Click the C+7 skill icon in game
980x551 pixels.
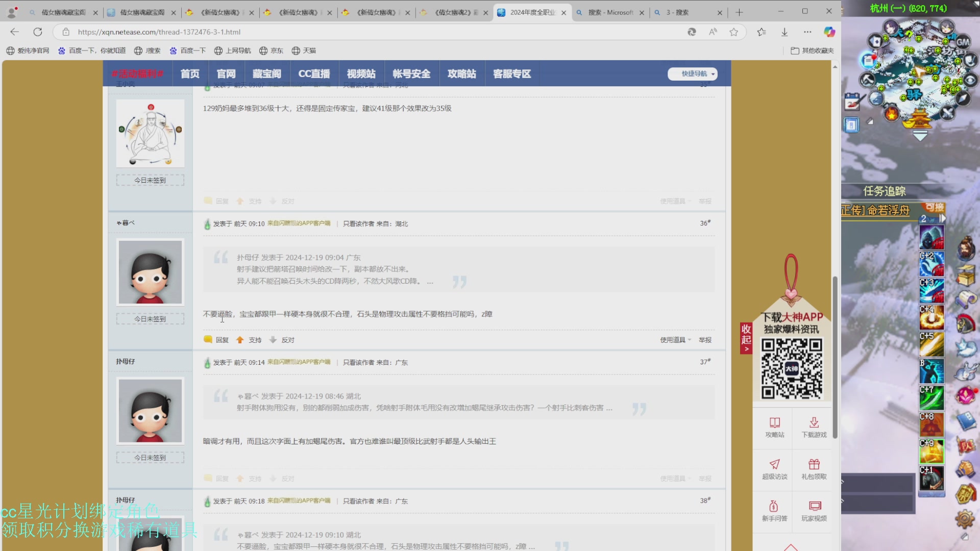pyautogui.click(x=932, y=398)
